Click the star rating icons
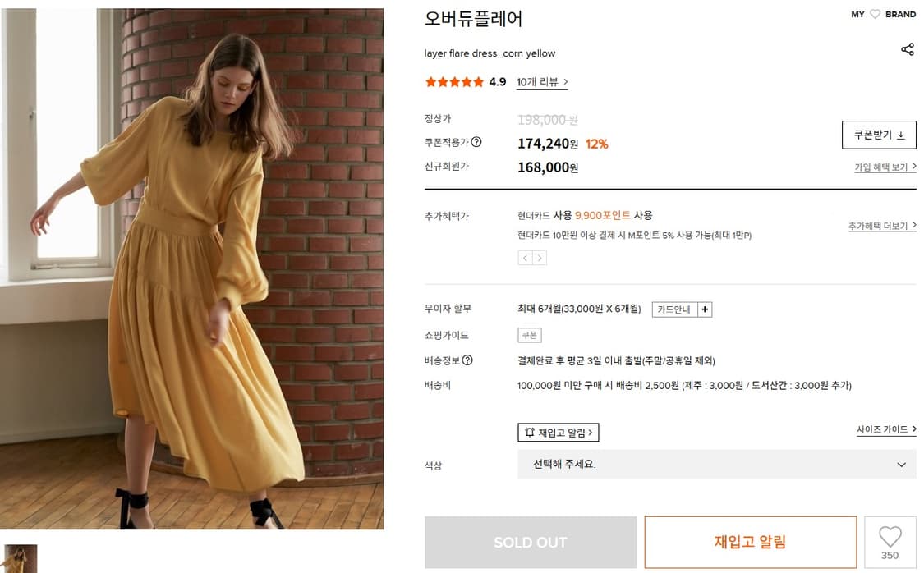924x573 pixels. 453,82
